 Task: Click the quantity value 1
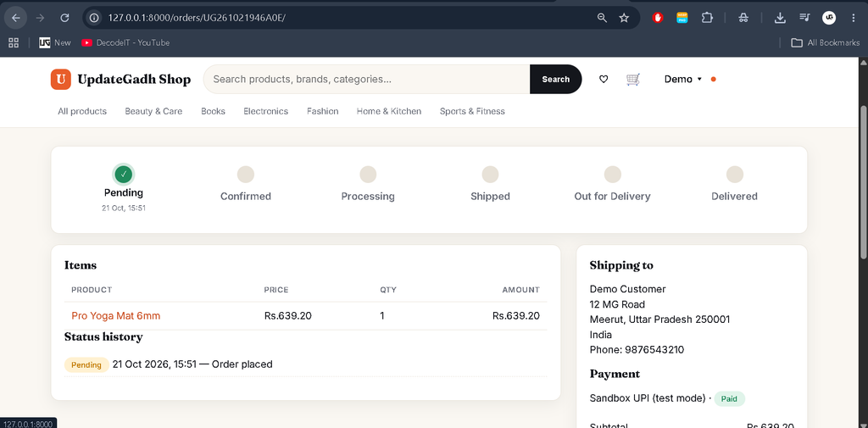tap(382, 315)
